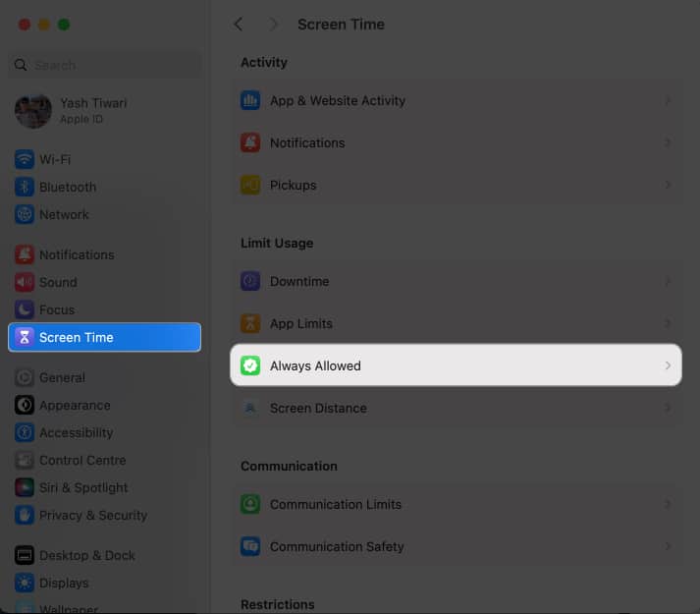700x614 pixels.
Task: Open the Pickups label
Action: pos(293,186)
